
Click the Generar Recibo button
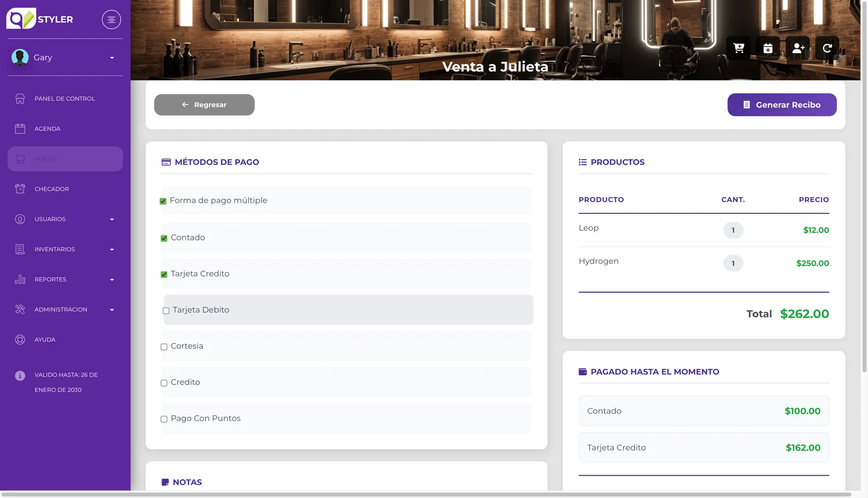(x=782, y=105)
